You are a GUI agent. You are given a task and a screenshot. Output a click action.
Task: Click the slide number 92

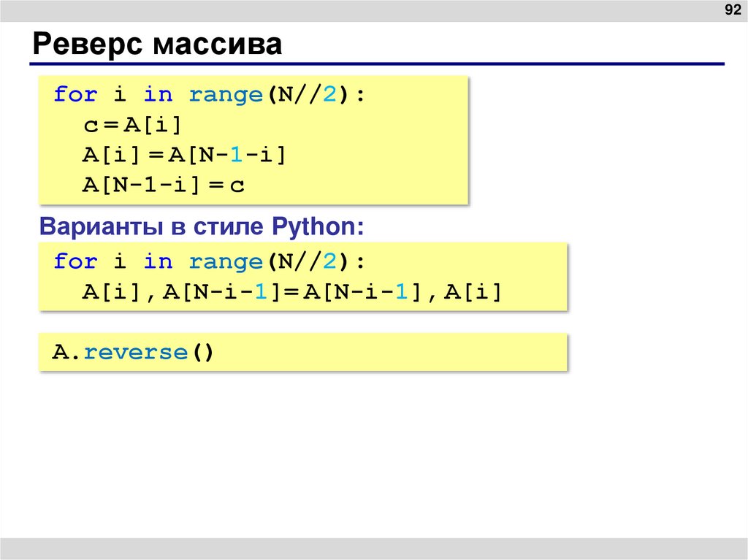click(732, 9)
